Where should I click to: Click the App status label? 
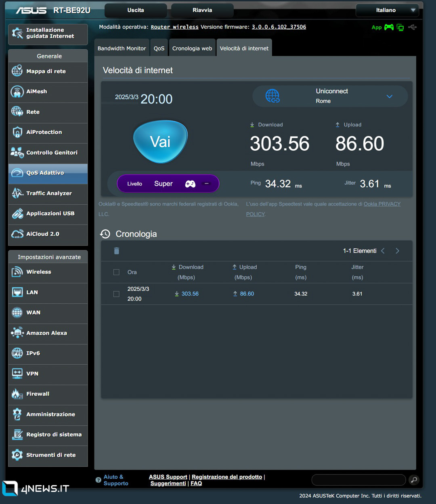click(377, 27)
